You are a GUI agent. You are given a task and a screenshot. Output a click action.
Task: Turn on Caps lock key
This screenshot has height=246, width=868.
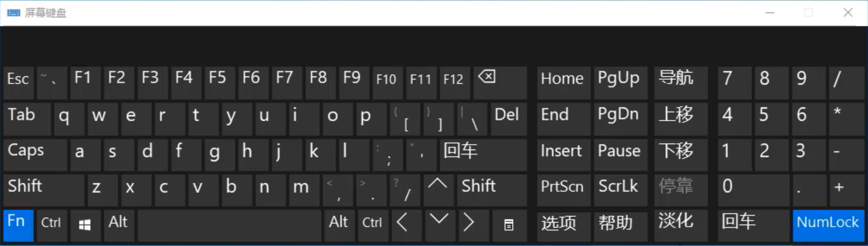click(35, 155)
